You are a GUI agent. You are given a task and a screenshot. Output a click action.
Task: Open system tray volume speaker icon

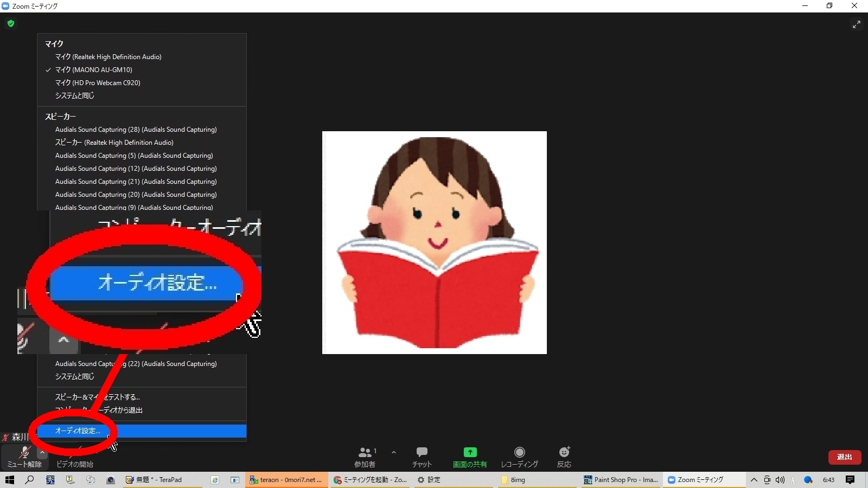[780, 480]
